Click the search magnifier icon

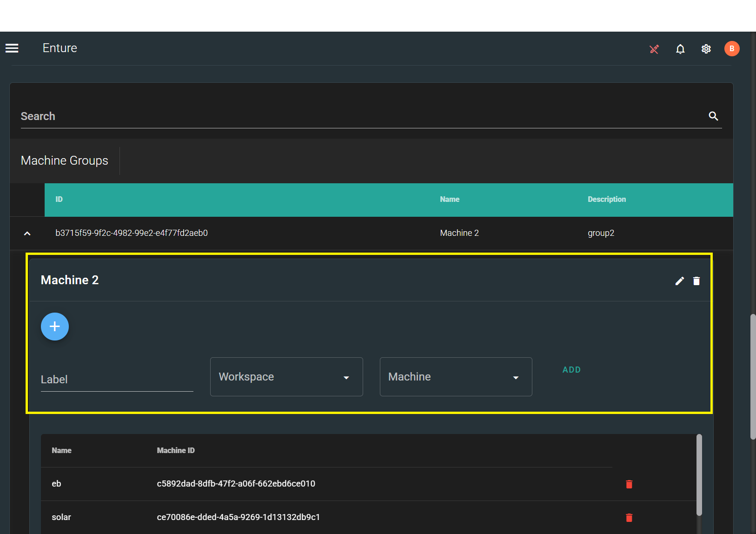tap(713, 116)
